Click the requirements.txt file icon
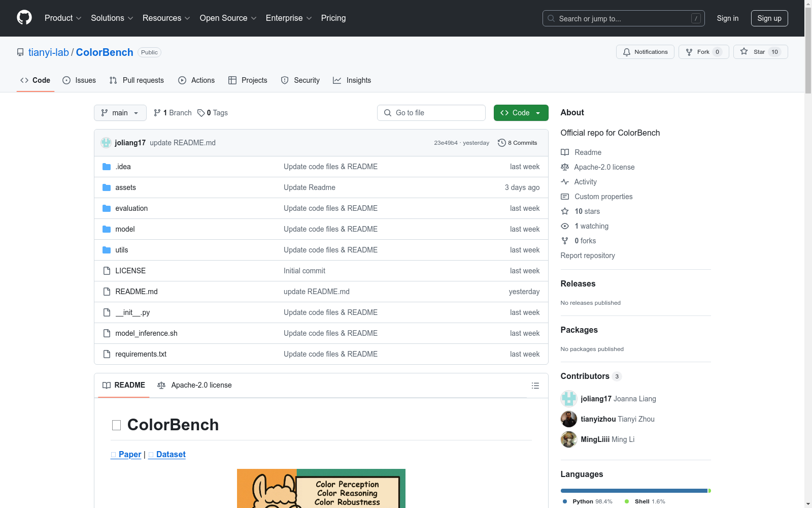 [x=107, y=354]
